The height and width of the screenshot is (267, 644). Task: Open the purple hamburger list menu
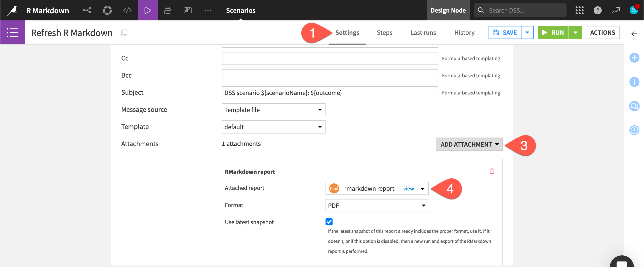pyautogui.click(x=13, y=32)
